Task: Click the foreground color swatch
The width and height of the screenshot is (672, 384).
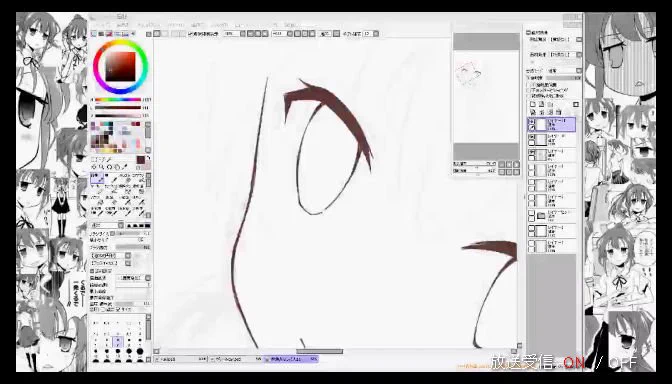Action: [140, 159]
